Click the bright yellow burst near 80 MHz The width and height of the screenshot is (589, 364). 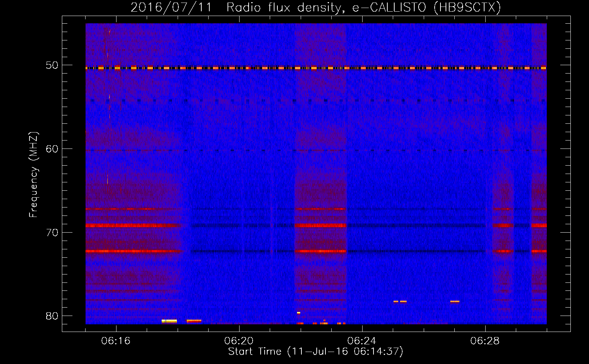pos(169,321)
